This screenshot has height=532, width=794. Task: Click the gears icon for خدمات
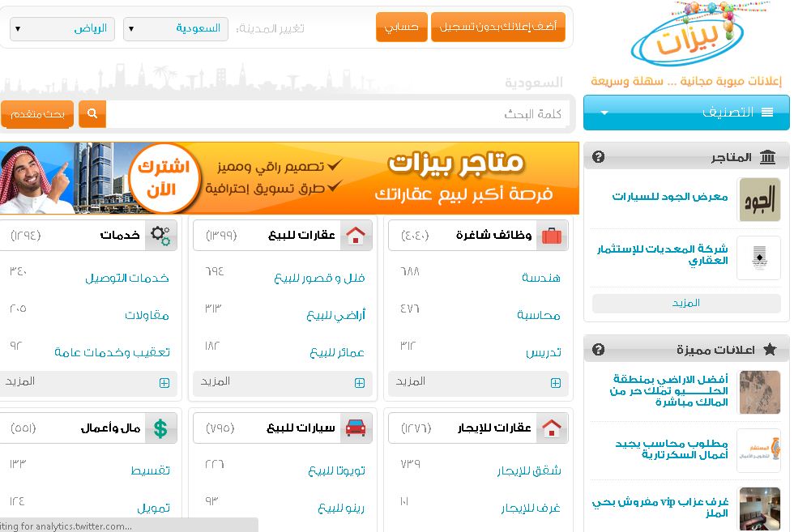(160, 236)
